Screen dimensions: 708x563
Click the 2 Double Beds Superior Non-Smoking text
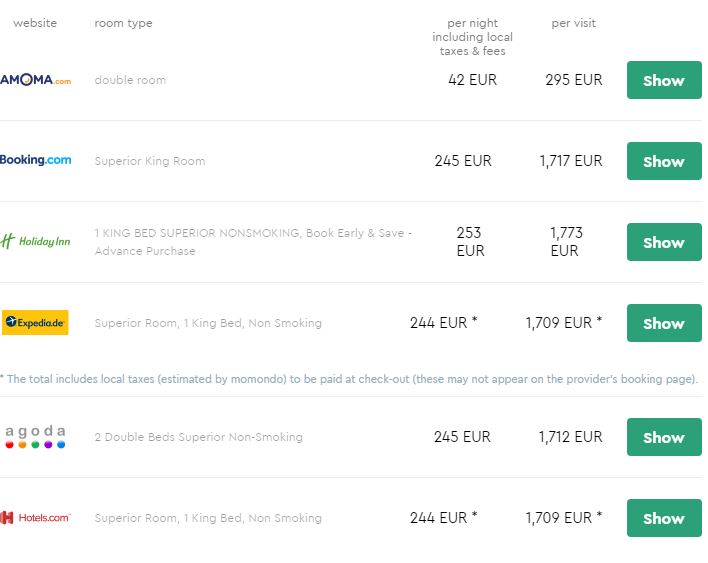199,437
